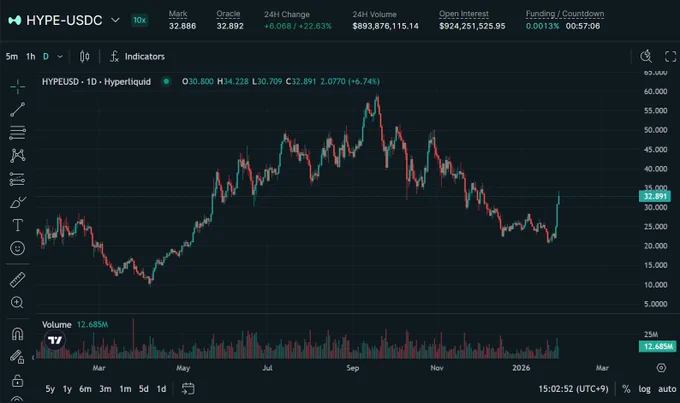680x403 pixels.
Task: Open the forecasting and measurement tools
Action: [17, 179]
